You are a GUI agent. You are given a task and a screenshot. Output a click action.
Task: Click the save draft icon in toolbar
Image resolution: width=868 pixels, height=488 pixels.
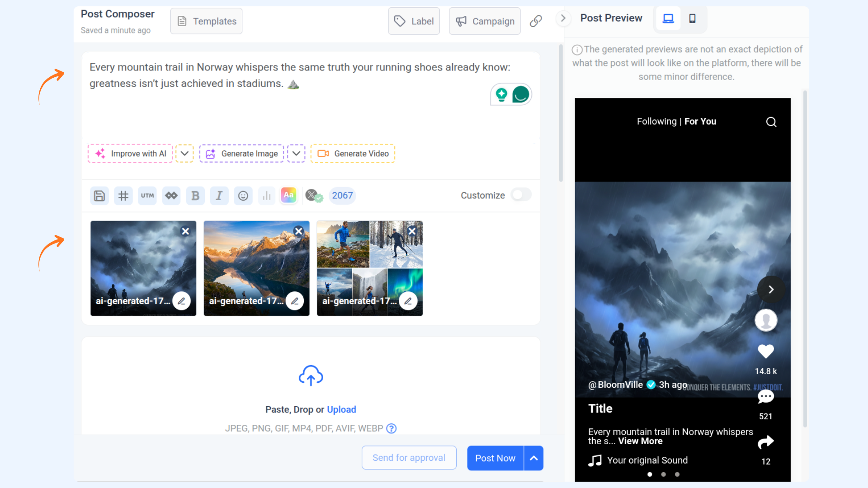click(x=99, y=196)
